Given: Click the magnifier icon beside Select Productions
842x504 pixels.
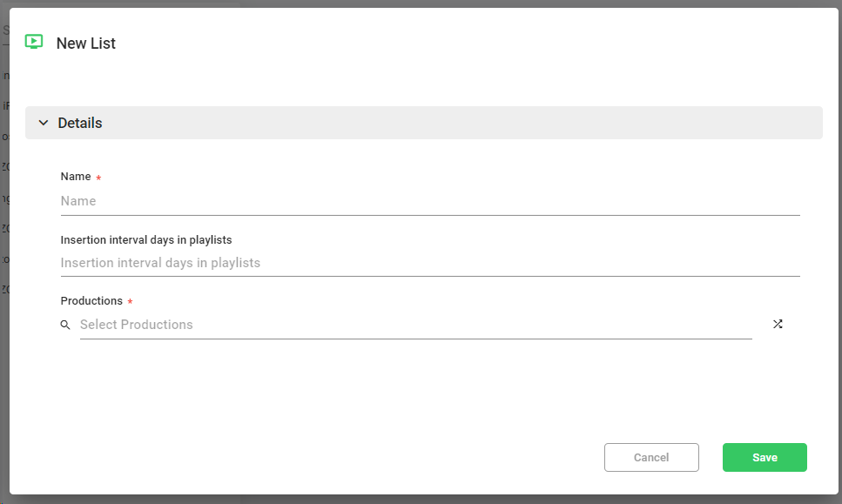Looking at the screenshot, I should pyautogui.click(x=65, y=325).
